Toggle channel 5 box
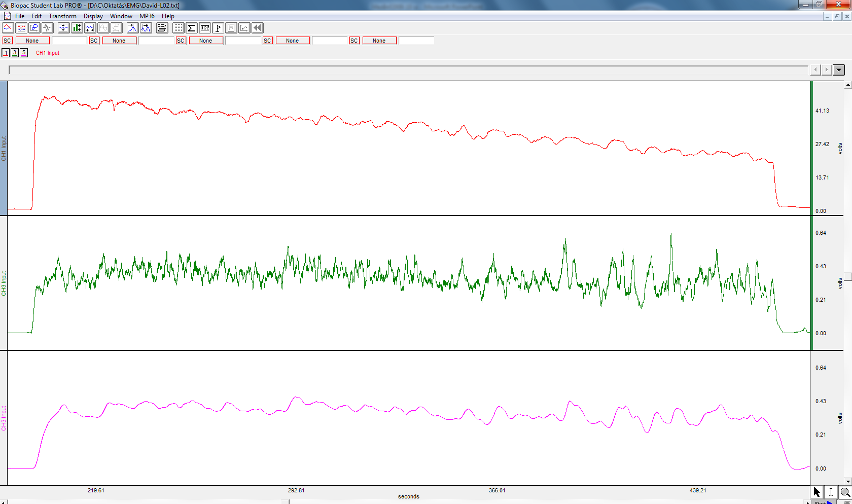The width and height of the screenshot is (852, 504). click(24, 53)
